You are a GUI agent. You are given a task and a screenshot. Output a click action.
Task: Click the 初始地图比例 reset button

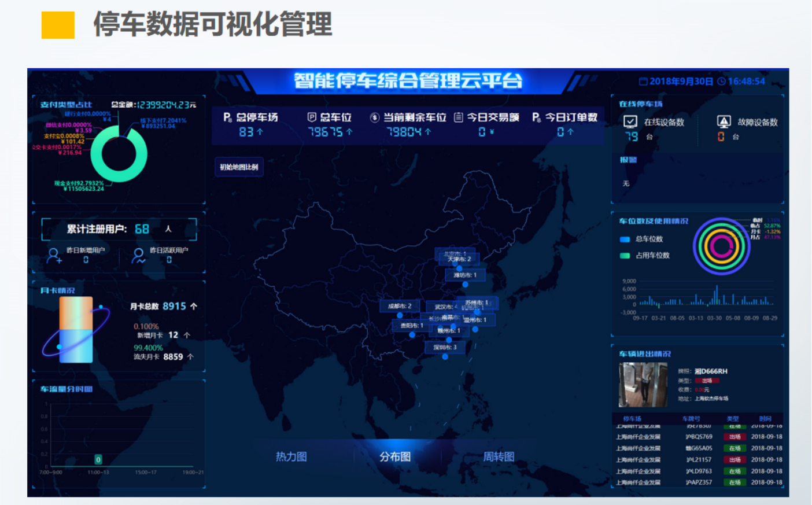[x=239, y=167]
